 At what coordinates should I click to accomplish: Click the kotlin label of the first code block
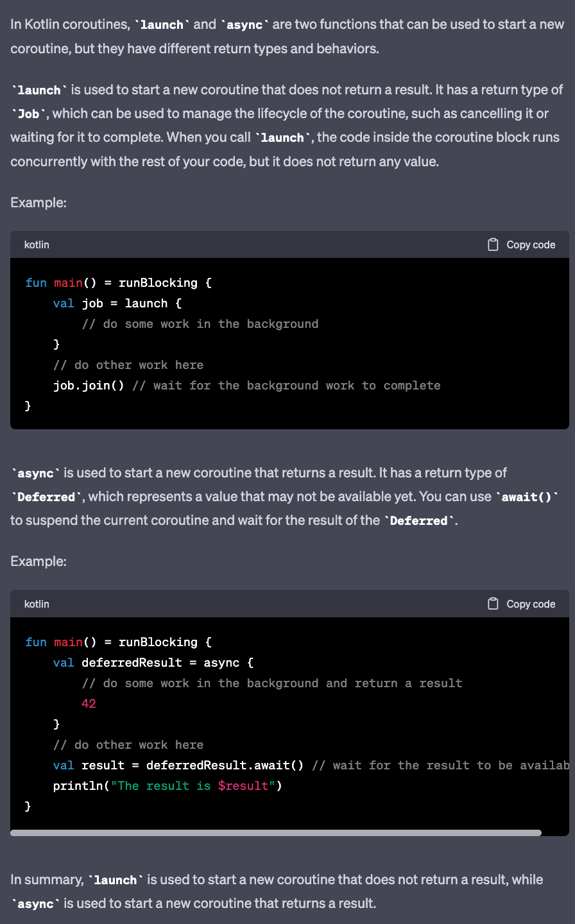click(x=37, y=244)
